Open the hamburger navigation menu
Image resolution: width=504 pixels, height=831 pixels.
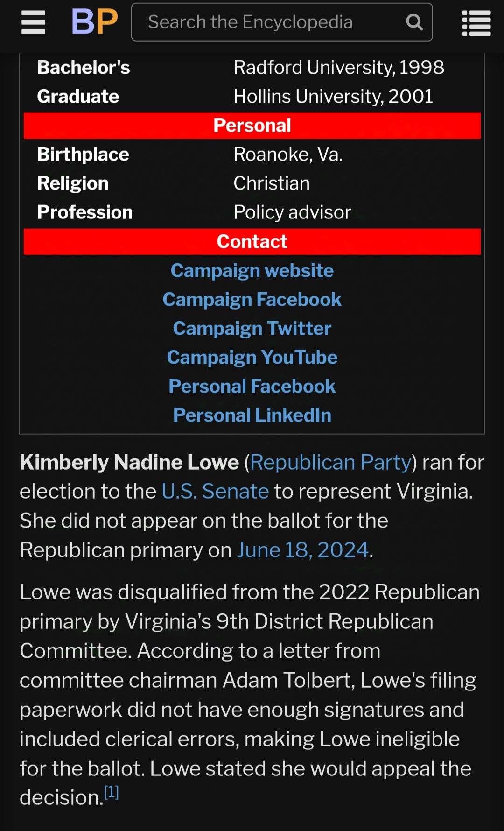click(33, 22)
